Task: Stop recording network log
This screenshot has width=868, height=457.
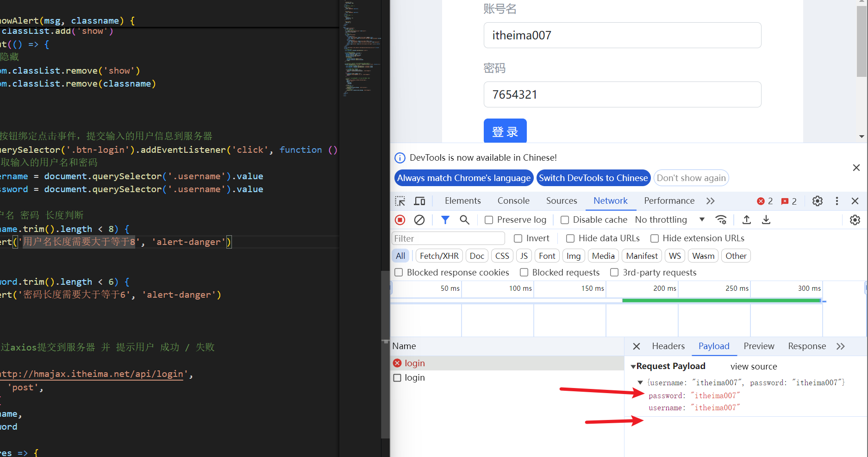Action: click(400, 220)
